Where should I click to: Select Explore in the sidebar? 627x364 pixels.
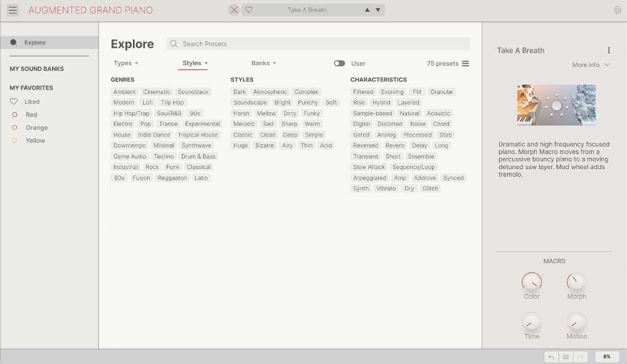coord(35,43)
